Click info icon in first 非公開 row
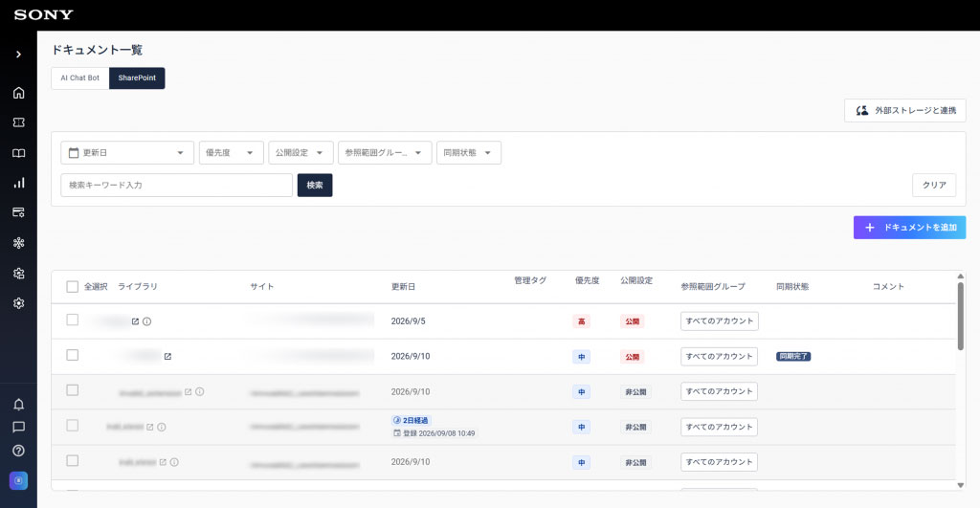The width and height of the screenshot is (980, 508). click(x=199, y=392)
